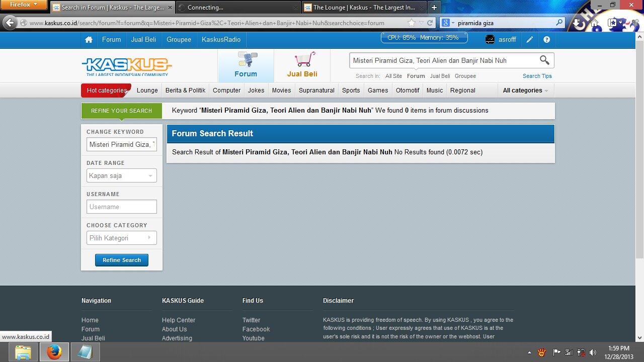Click the Kaskus home icon in top bar

[x=89, y=40]
